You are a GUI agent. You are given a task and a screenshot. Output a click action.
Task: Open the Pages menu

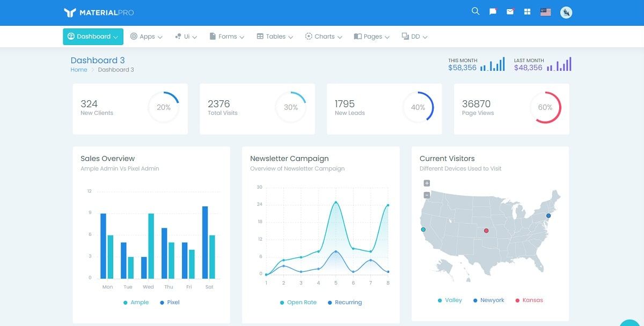tap(371, 36)
